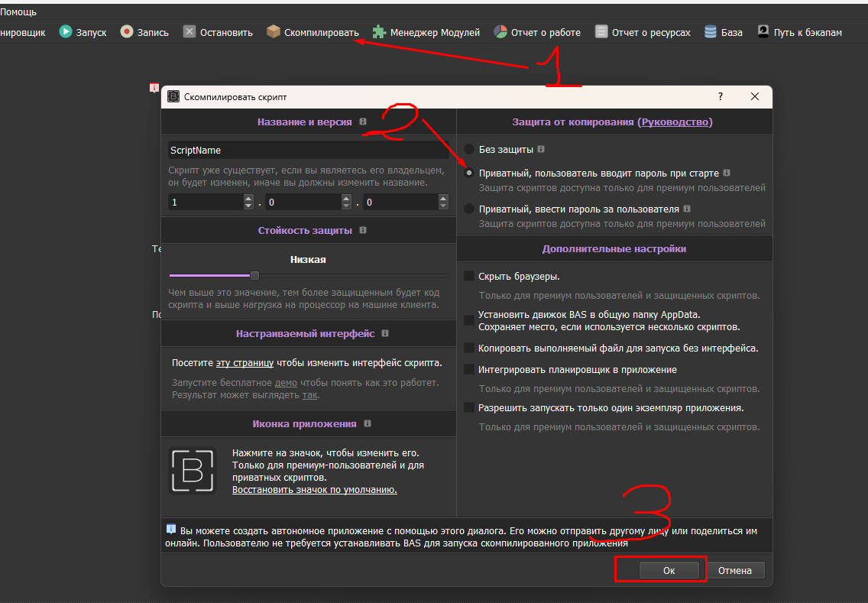Select the Без защиты radio option

tap(468, 150)
